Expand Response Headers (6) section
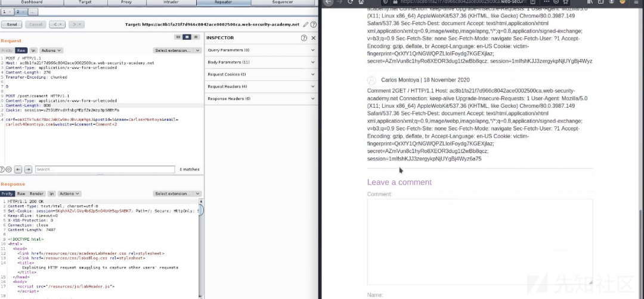 click(261, 99)
